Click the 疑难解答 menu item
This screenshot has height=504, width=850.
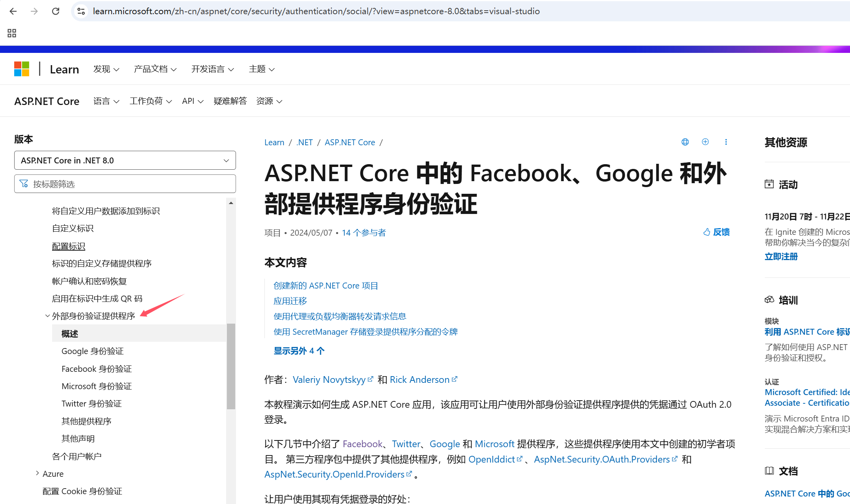[x=230, y=101]
